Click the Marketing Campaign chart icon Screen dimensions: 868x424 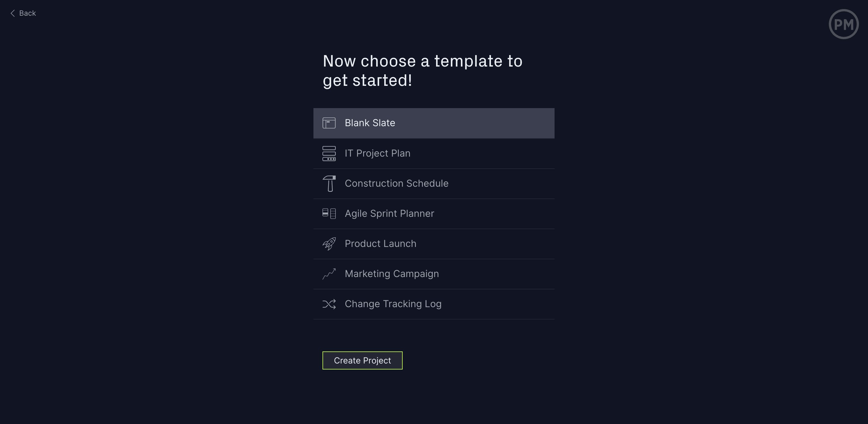[329, 274]
